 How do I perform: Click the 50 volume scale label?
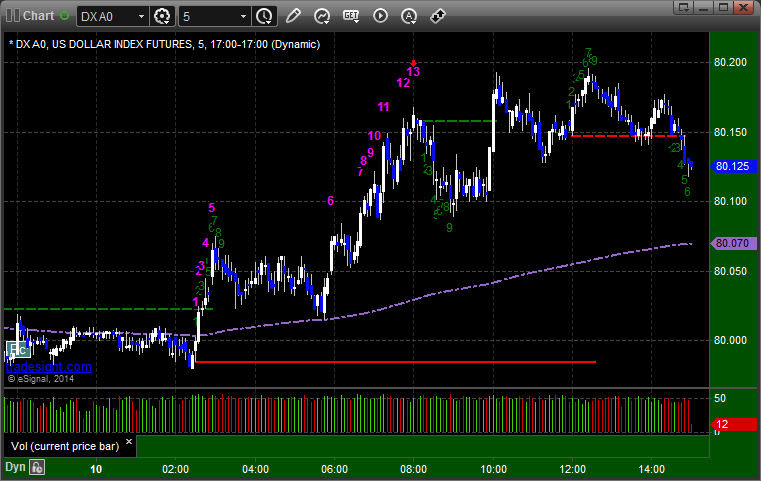click(720, 398)
